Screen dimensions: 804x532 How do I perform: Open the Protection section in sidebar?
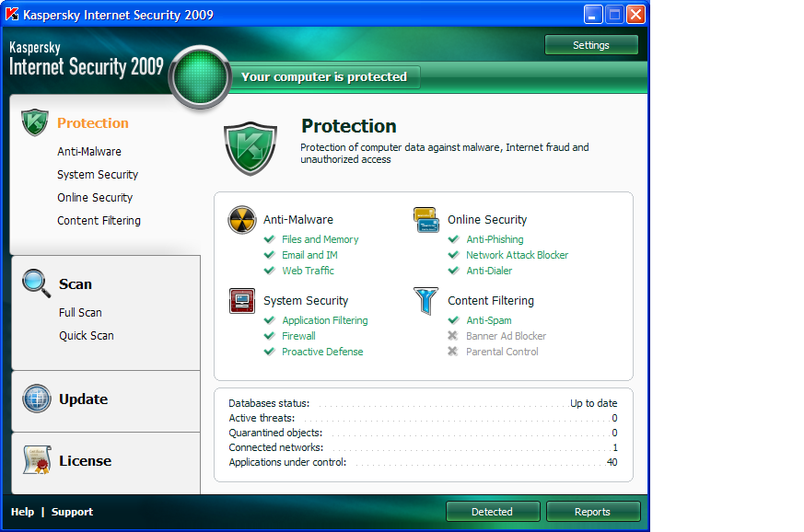click(93, 123)
